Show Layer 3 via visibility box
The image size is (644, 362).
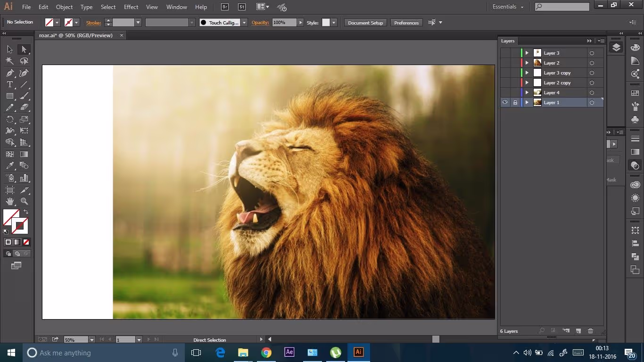pos(505,53)
